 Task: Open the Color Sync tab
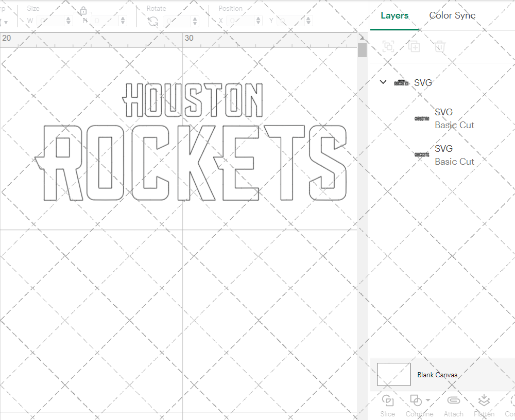click(452, 15)
